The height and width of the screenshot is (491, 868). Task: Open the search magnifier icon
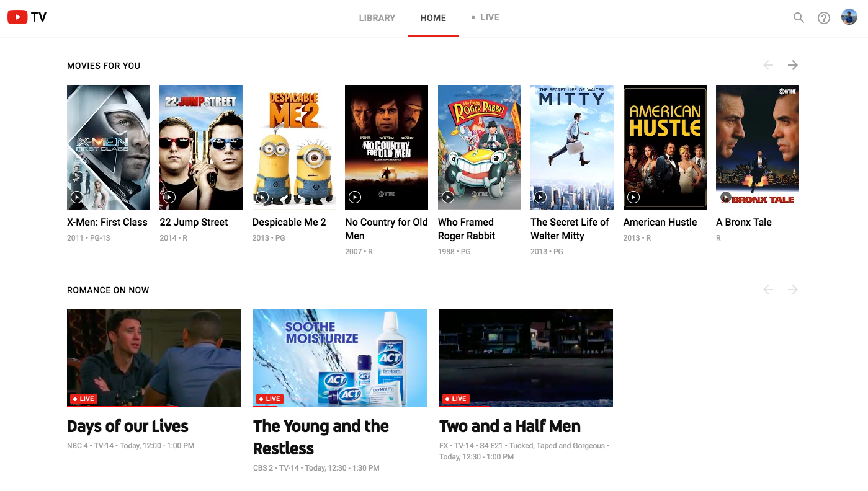click(799, 18)
